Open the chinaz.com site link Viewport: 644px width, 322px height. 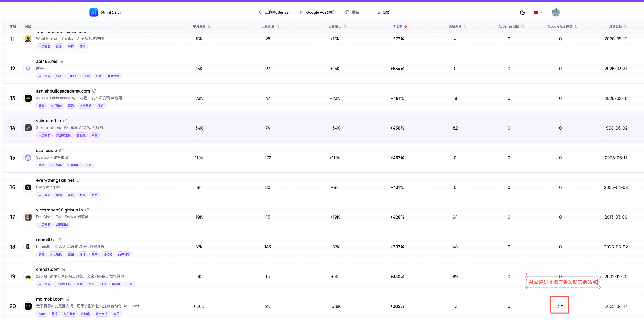click(x=48, y=269)
